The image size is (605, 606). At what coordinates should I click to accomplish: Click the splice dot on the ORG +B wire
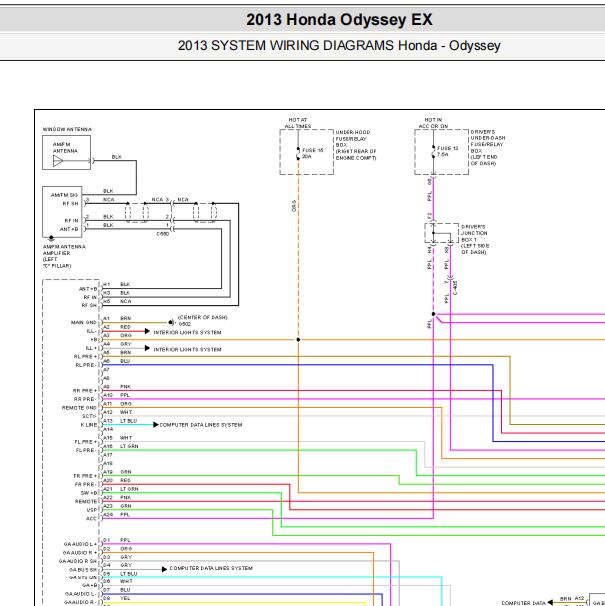tap(298, 340)
